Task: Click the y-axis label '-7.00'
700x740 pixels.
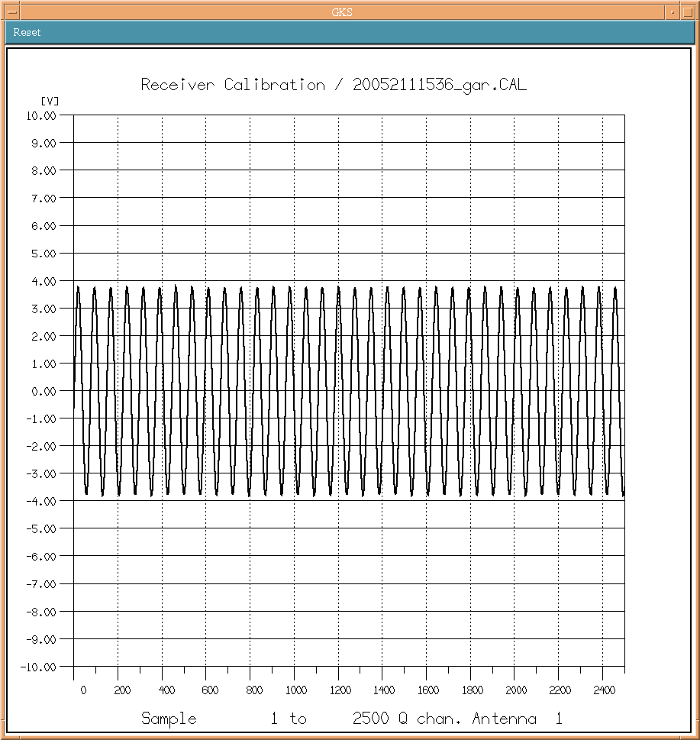Action: click(41, 585)
